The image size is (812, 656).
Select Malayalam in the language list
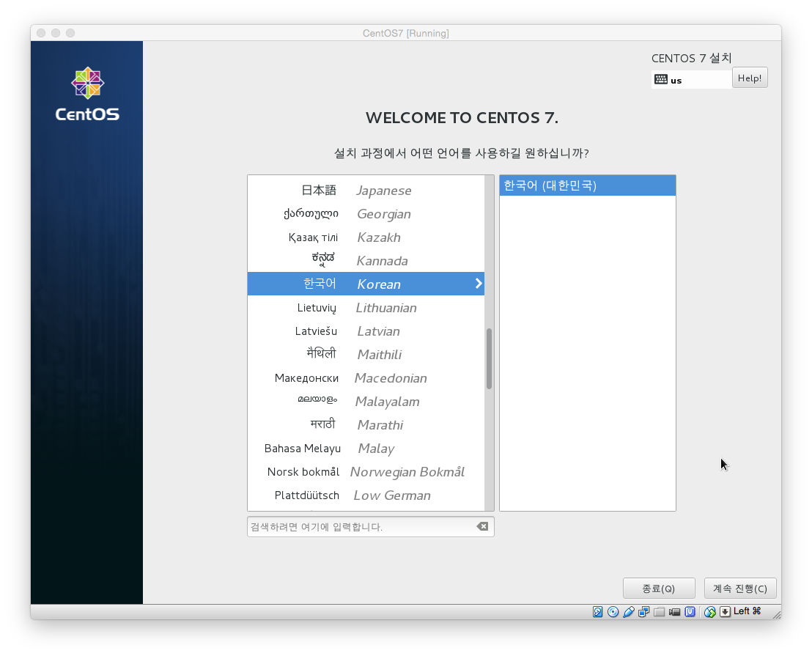pos(366,401)
